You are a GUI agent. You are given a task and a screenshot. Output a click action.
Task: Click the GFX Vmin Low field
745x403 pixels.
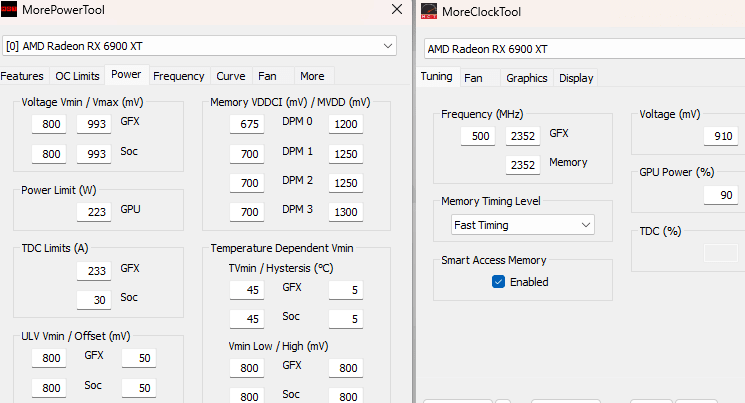coord(247,368)
